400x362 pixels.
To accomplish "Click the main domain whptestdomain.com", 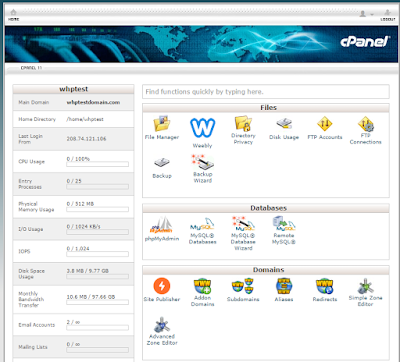I will [93, 102].
